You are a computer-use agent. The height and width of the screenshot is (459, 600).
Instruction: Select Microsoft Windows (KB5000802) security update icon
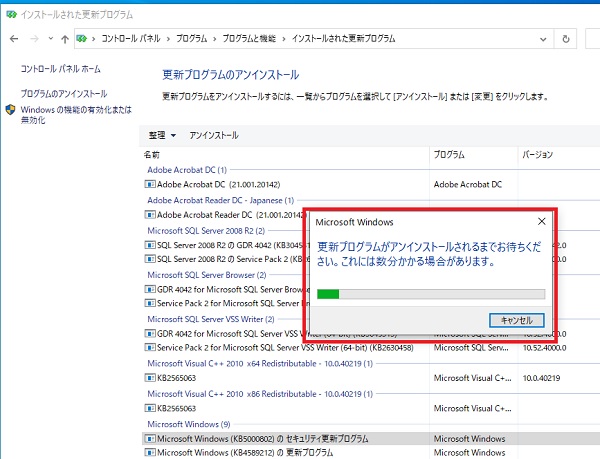[150, 438]
